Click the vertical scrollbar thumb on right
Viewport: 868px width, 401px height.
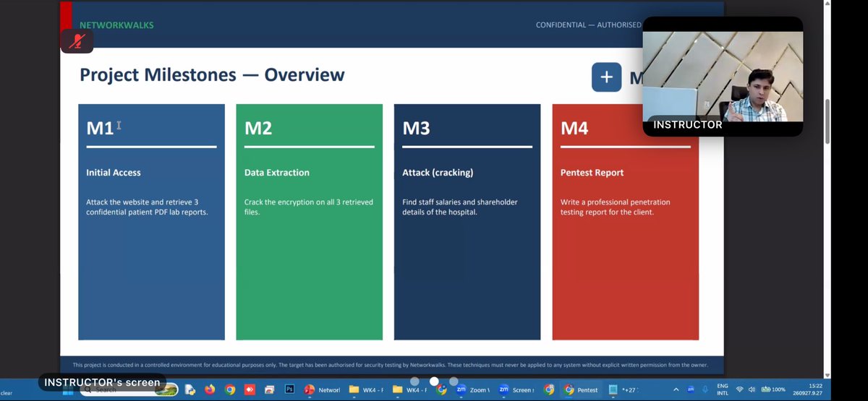[x=827, y=122]
